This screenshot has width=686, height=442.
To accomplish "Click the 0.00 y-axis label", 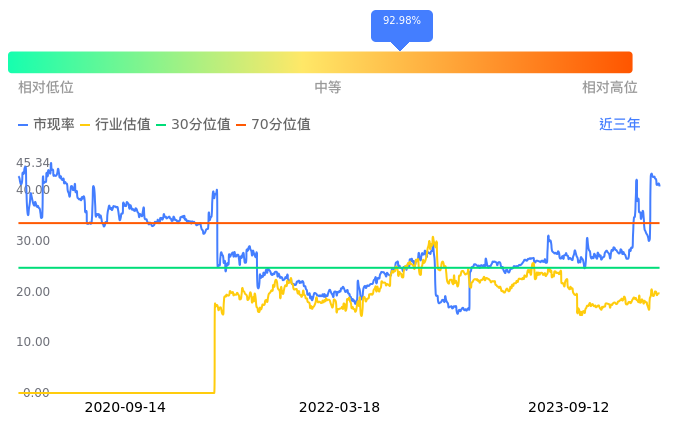I will [36, 393].
